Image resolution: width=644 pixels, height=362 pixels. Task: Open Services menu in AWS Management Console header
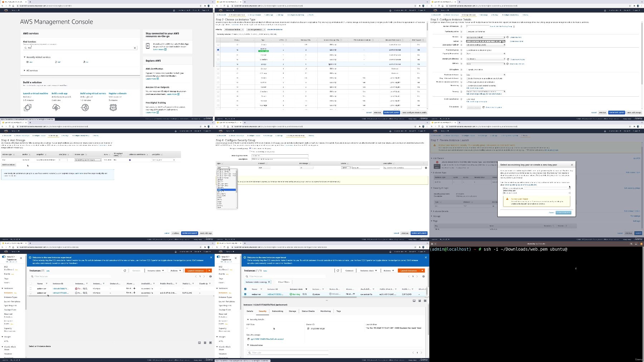click(x=16, y=10)
